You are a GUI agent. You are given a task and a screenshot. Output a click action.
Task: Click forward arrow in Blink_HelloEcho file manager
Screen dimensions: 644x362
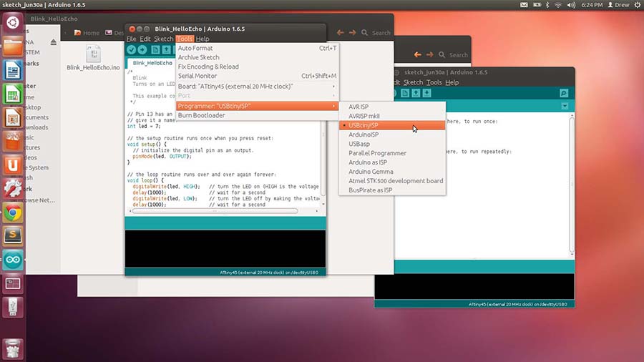click(x=352, y=32)
